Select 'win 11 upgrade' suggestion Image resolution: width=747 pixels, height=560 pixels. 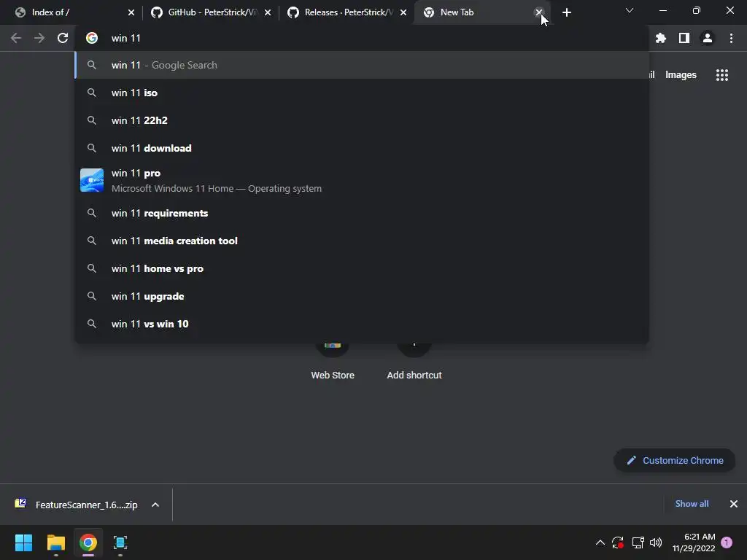[362, 296]
